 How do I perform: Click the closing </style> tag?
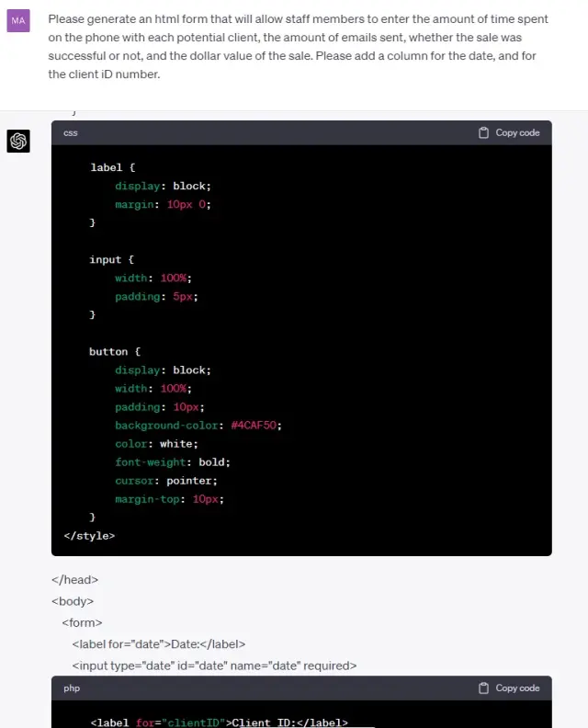(89, 536)
